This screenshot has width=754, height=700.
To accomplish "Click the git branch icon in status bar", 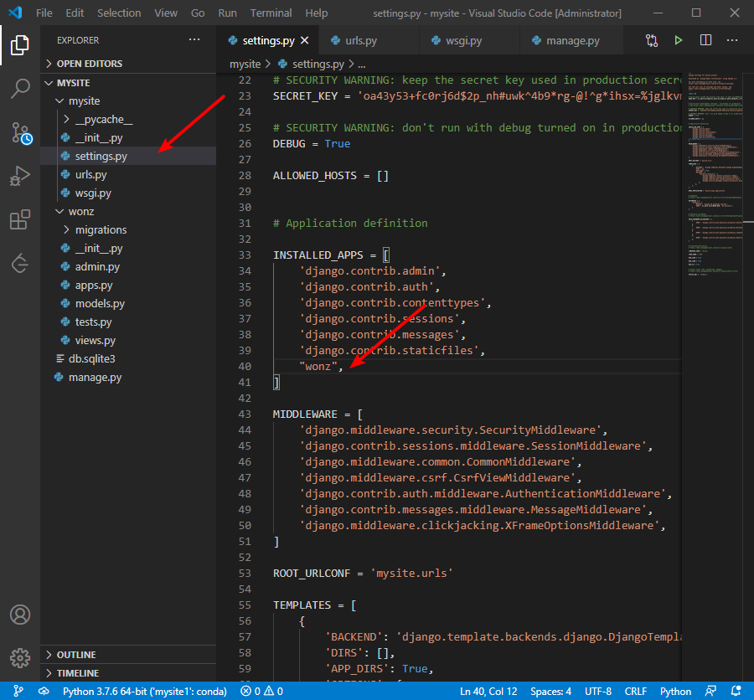I will tap(18, 692).
